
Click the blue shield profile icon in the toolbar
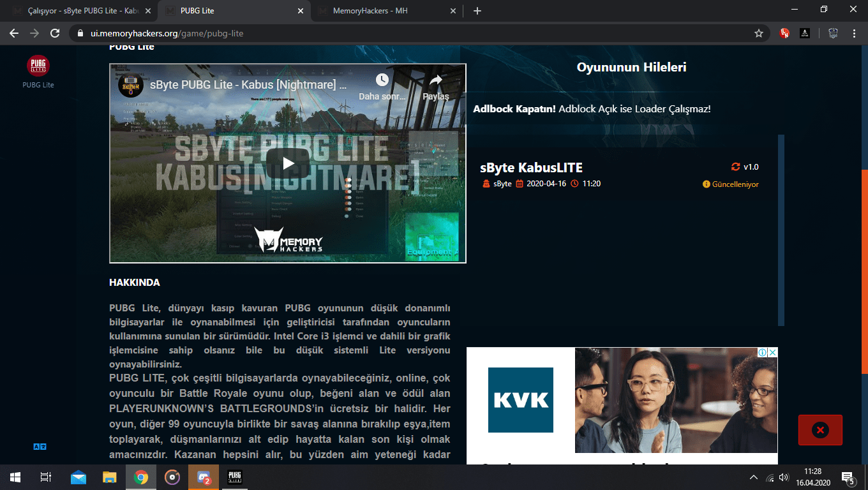(x=833, y=33)
